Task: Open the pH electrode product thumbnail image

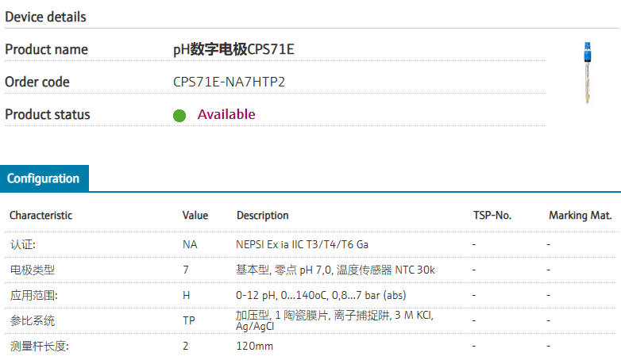Action: pyautogui.click(x=588, y=73)
